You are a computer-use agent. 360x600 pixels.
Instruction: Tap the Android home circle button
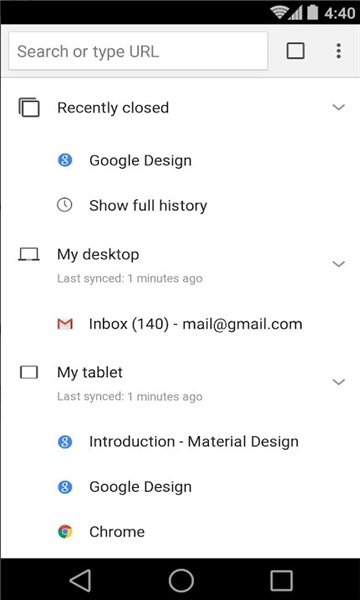181,580
